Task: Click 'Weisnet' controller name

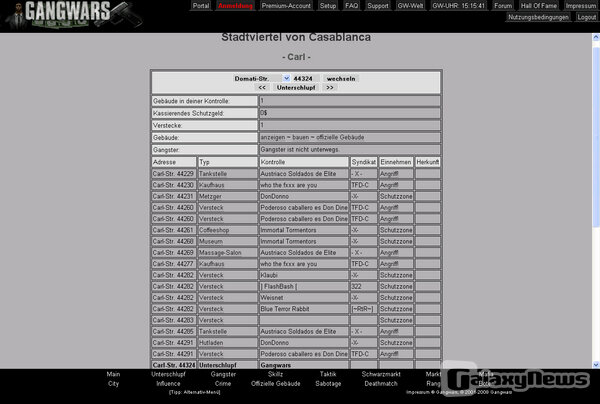Action: (272, 298)
